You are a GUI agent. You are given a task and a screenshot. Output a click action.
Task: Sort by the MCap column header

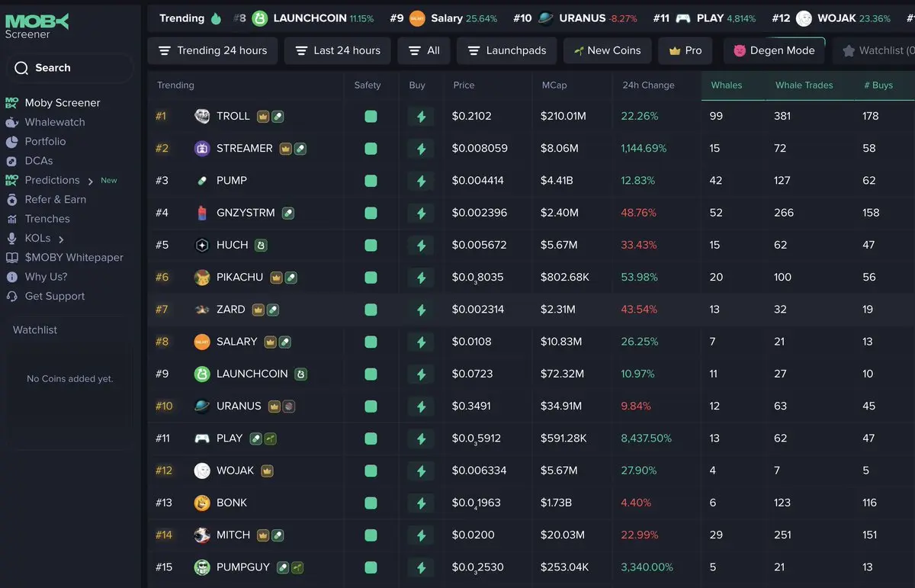coord(554,85)
